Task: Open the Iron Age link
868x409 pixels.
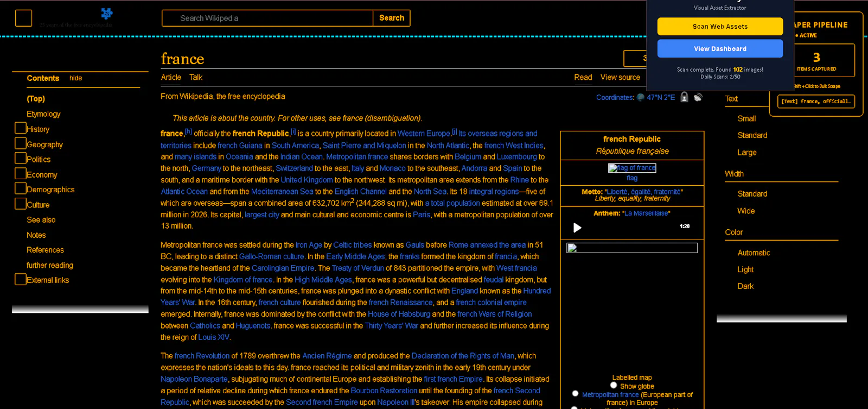Action: pos(309,245)
